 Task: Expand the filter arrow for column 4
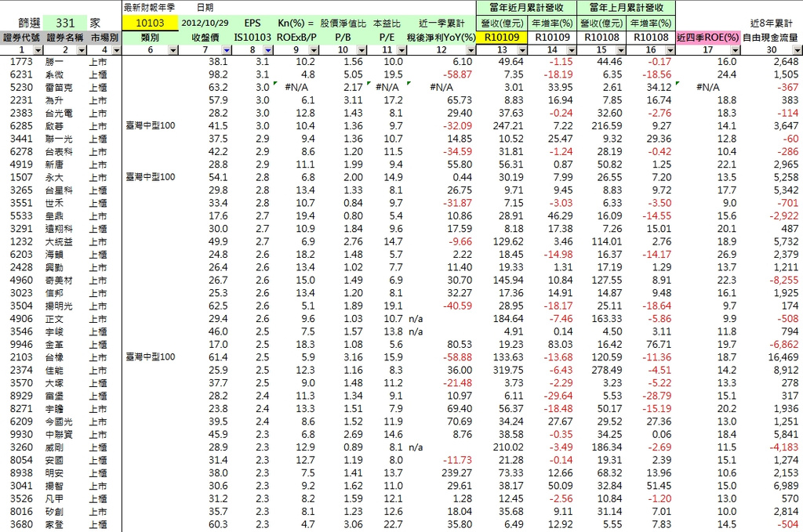[x=117, y=50]
